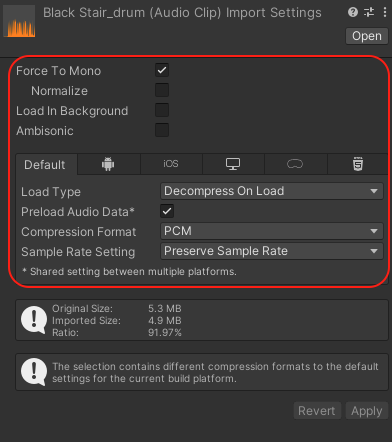Switch to the HTML5 WebGL platform tab
This screenshot has height=442, width=392.
358,164
